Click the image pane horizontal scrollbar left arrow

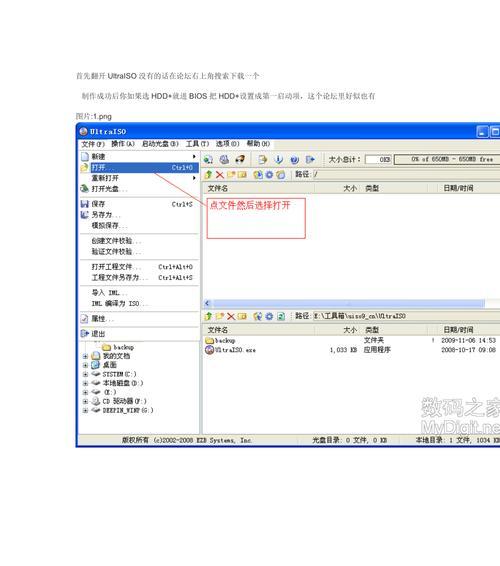pos(207,303)
